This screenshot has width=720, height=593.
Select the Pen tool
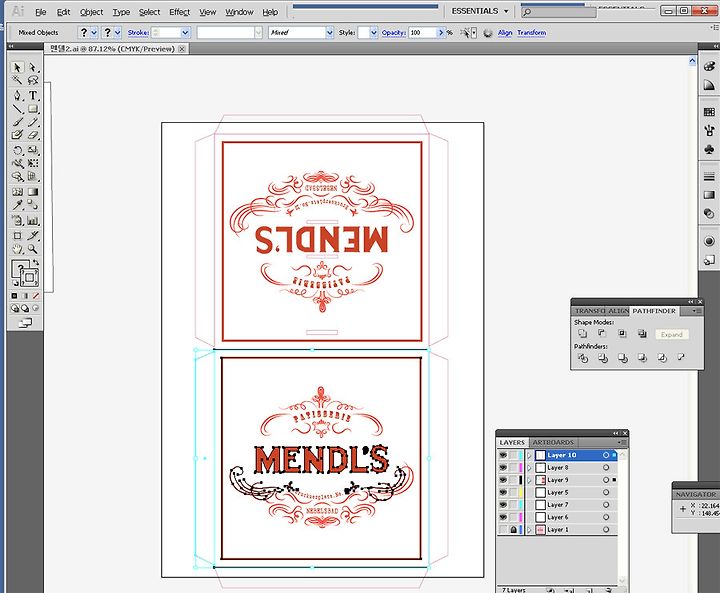point(17,96)
